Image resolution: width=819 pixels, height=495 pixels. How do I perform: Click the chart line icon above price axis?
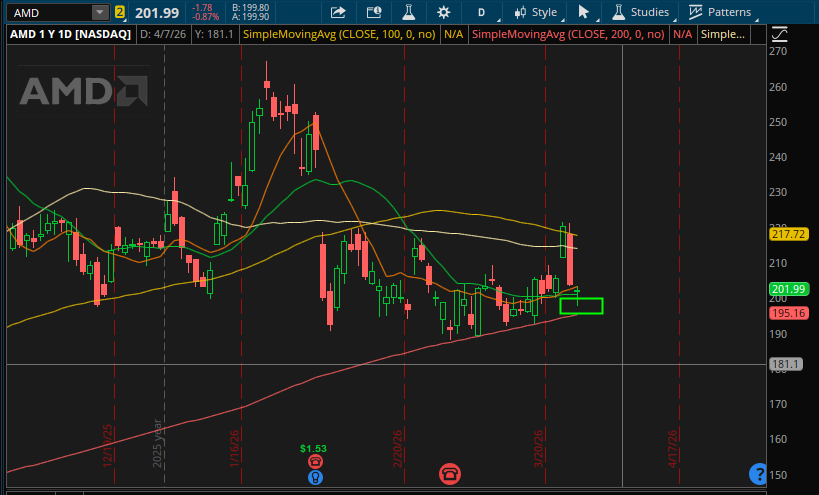click(779, 34)
